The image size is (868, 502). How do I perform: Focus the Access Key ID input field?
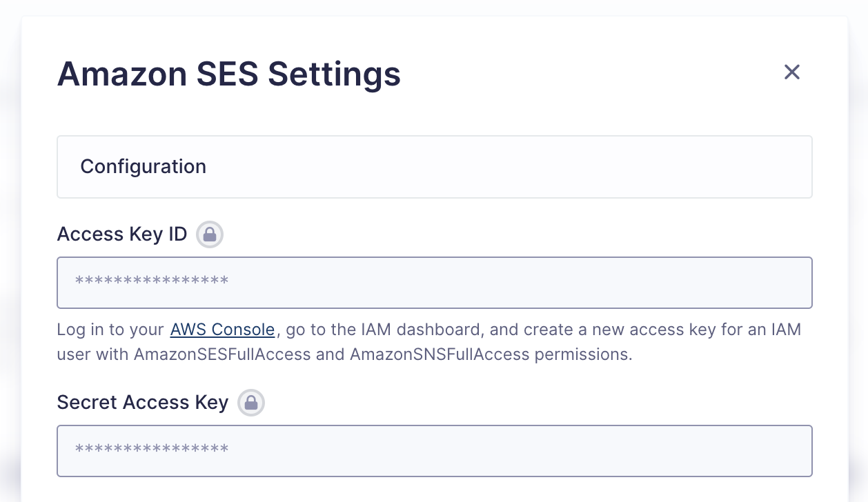click(435, 283)
